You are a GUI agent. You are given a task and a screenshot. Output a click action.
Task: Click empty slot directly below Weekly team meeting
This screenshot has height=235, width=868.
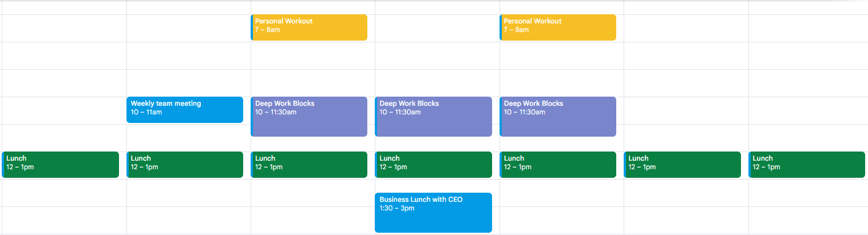point(184,138)
